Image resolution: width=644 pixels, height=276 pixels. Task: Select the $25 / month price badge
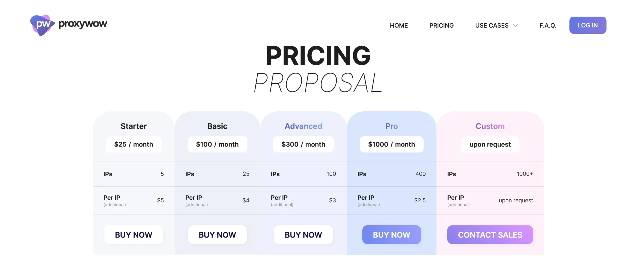(134, 144)
